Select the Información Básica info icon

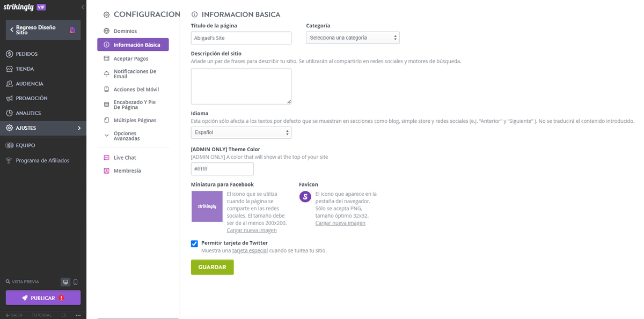pyautogui.click(x=108, y=44)
